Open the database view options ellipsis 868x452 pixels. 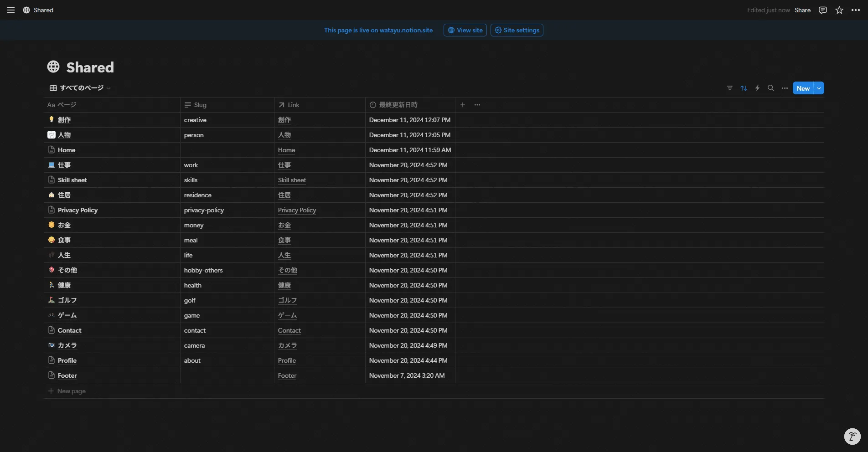click(785, 88)
